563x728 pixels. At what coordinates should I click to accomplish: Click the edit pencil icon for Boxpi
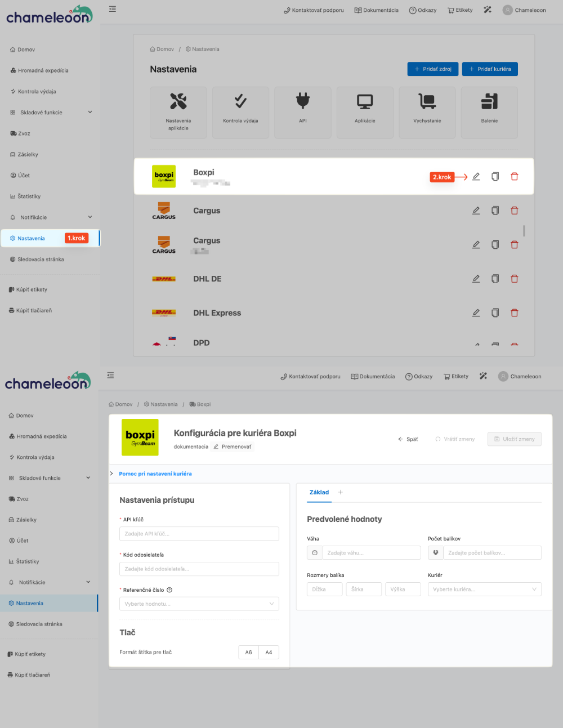[x=476, y=177]
